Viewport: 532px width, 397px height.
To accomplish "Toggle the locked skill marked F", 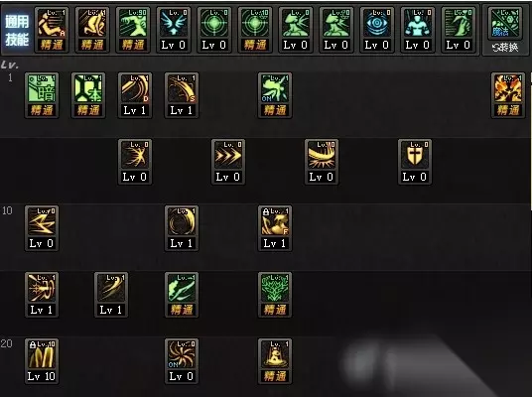I will pyautogui.click(x=275, y=228).
